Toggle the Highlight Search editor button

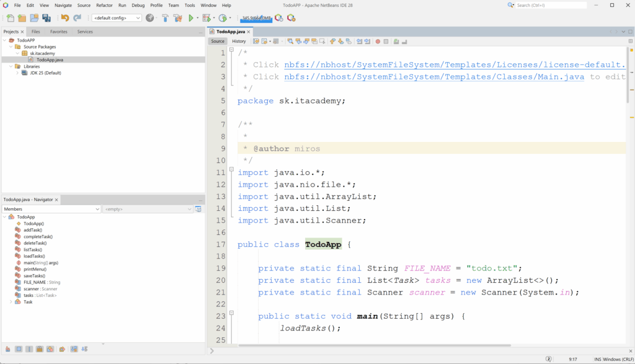coord(314,42)
